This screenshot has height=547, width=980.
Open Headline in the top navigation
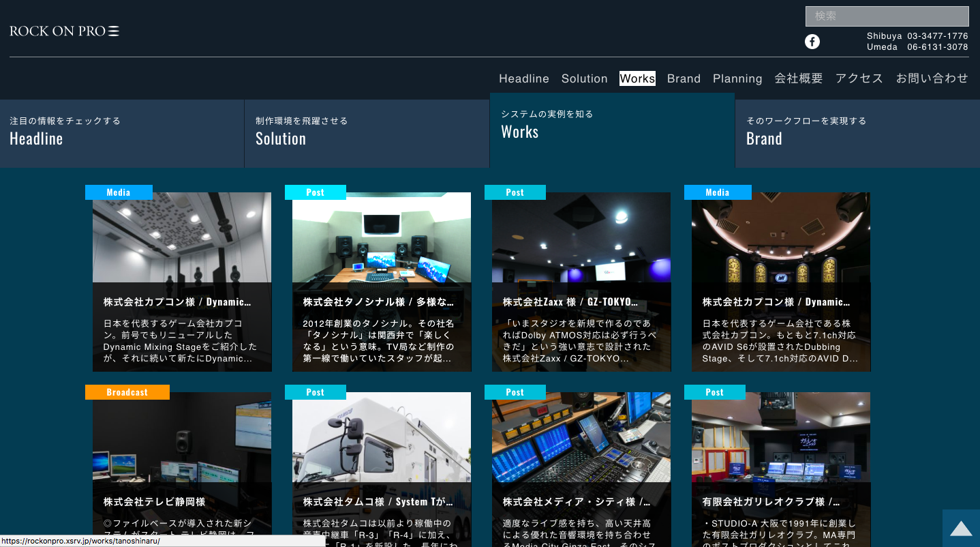pos(523,78)
